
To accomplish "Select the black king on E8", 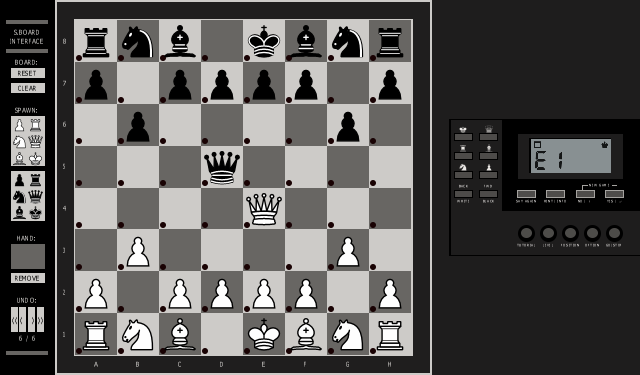I will pyautogui.click(x=264, y=41).
